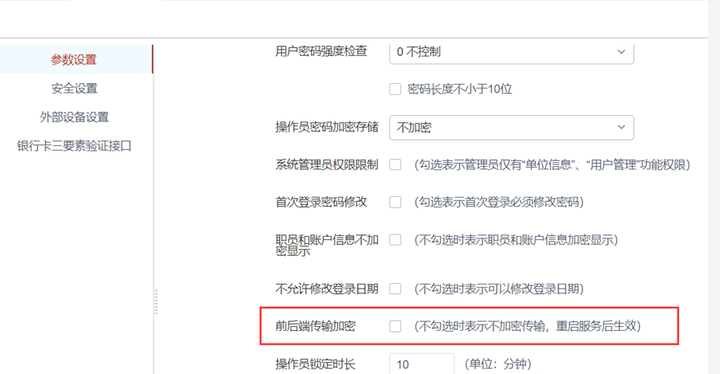
Task: Click the hint 勾选表示管理员仅有单位信息
Action: pyautogui.click(x=552, y=164)
